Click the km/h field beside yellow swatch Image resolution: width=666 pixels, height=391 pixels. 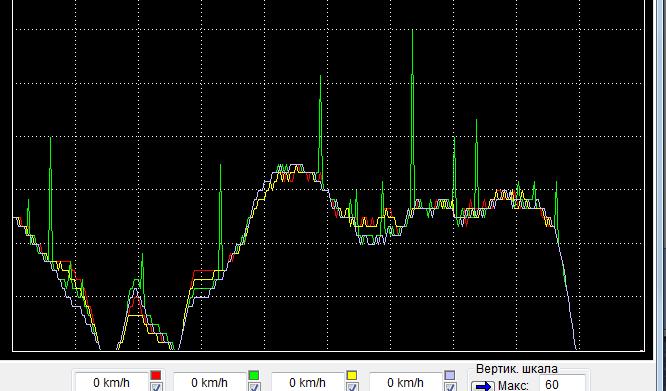[308, 382]
